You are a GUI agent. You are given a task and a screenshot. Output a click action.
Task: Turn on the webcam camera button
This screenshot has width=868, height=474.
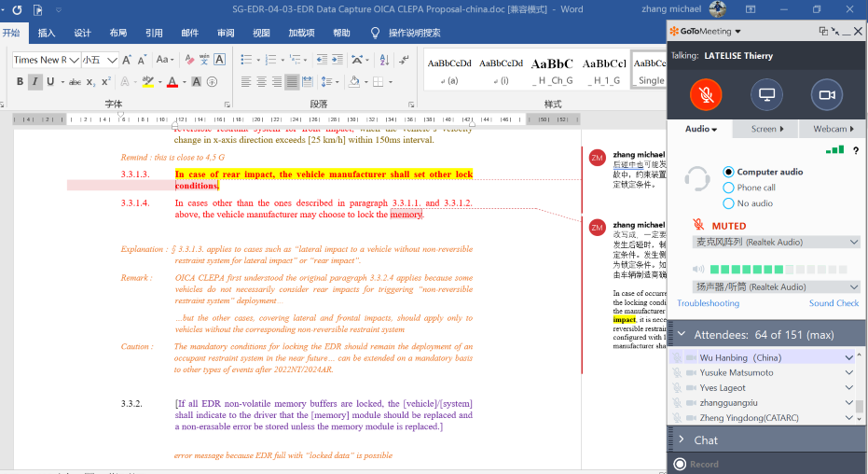[826, 95]
